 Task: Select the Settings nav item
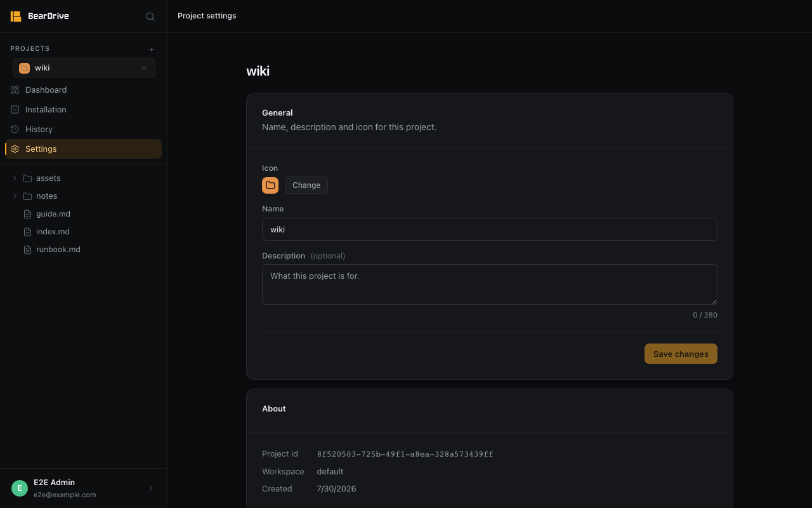pos(83,149)
